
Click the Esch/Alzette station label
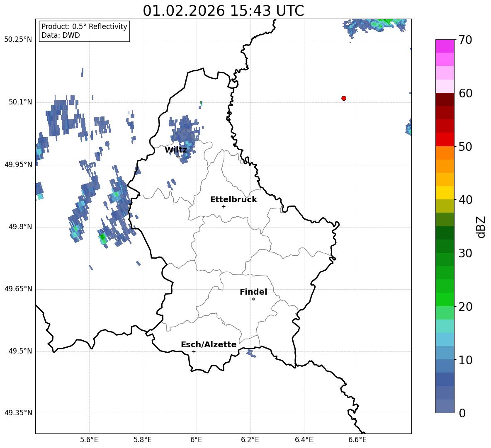coord(209,345)
